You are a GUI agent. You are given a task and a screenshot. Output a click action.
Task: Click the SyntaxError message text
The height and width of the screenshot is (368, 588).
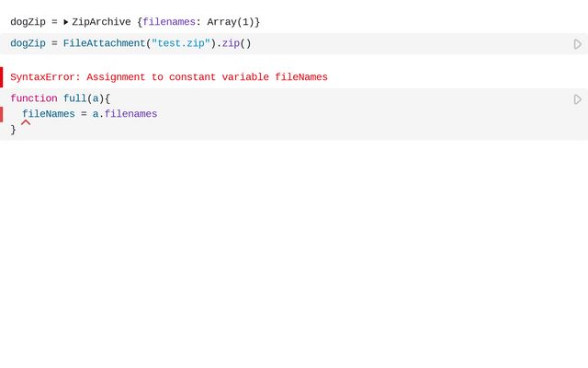coord(169,77)
